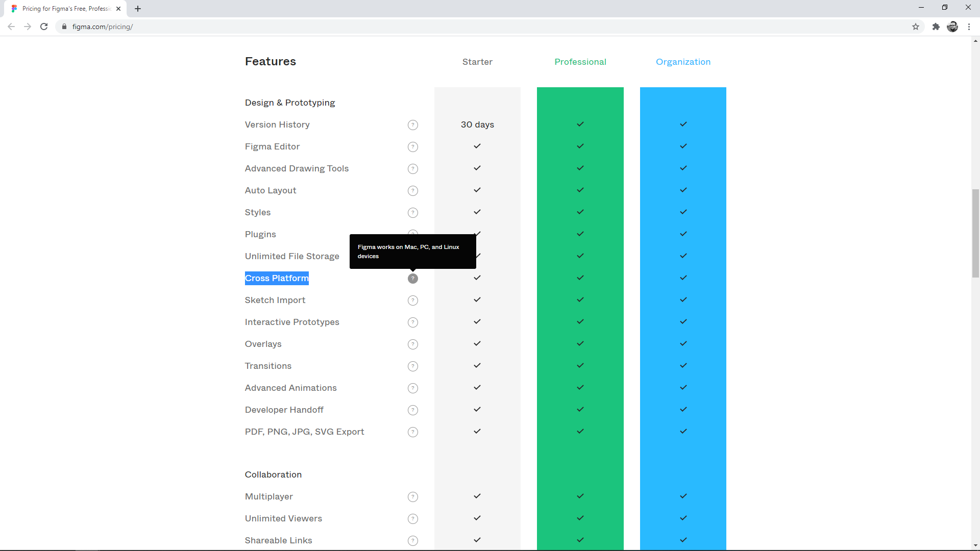Image resolution: width=980 pixels, height=551 pixels.
Task: Click the help icon for Multiplayer
Action: pos(413,497)
